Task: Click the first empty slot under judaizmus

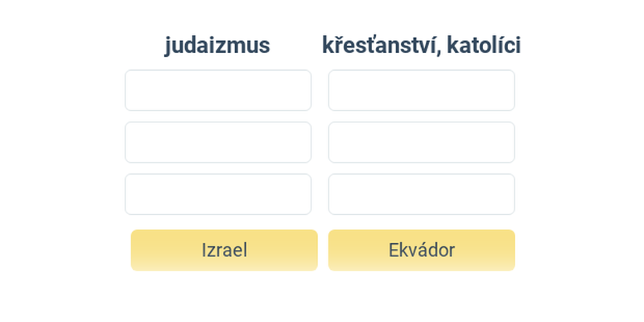Action: [x=218, y=90]
